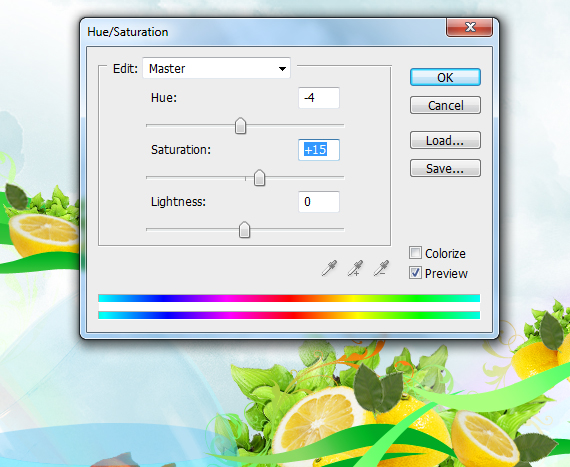Click the lower color spectrum bar
Image resolution: width=570 pixels, height=467 pixels.
289,315
